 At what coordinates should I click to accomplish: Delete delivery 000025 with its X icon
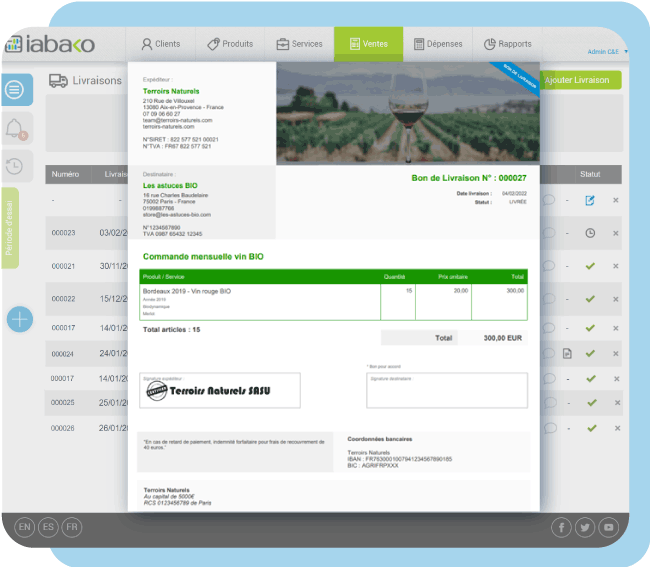click(618, 403)
